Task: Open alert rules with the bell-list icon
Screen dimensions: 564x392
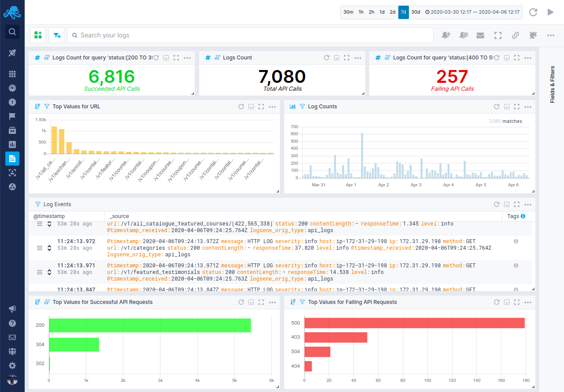Action: [463, 35]
